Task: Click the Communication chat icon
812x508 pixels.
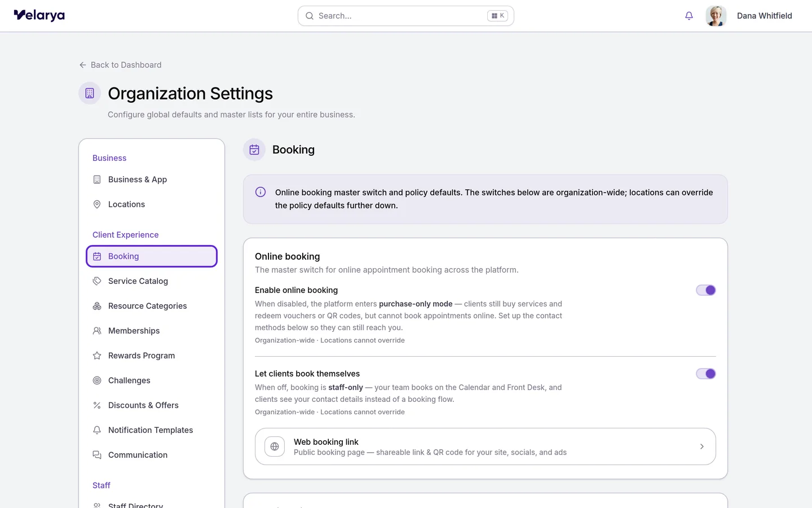Action: 97,455
